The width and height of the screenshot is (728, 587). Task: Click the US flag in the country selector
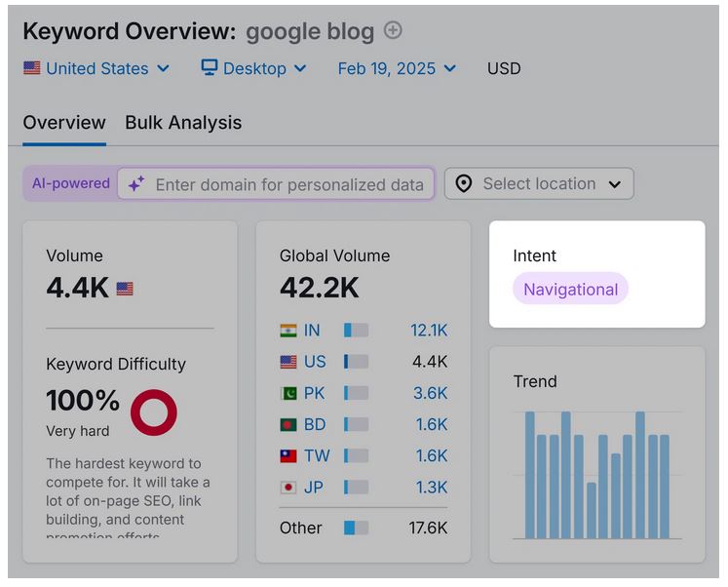click(32, 68)
